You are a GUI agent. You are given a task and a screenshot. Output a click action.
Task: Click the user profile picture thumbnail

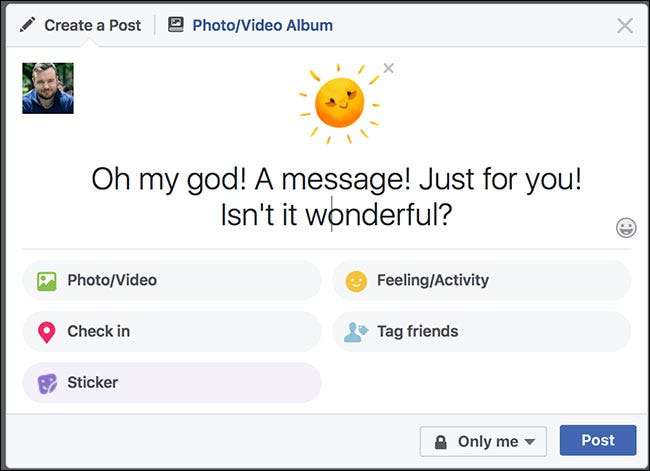[x=48, y=88]
